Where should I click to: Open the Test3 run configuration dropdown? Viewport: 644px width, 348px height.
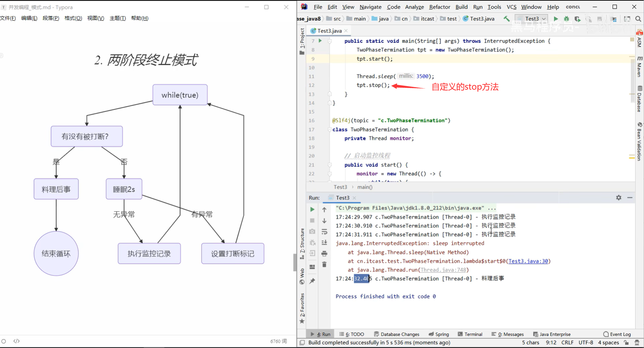point(531,19)
